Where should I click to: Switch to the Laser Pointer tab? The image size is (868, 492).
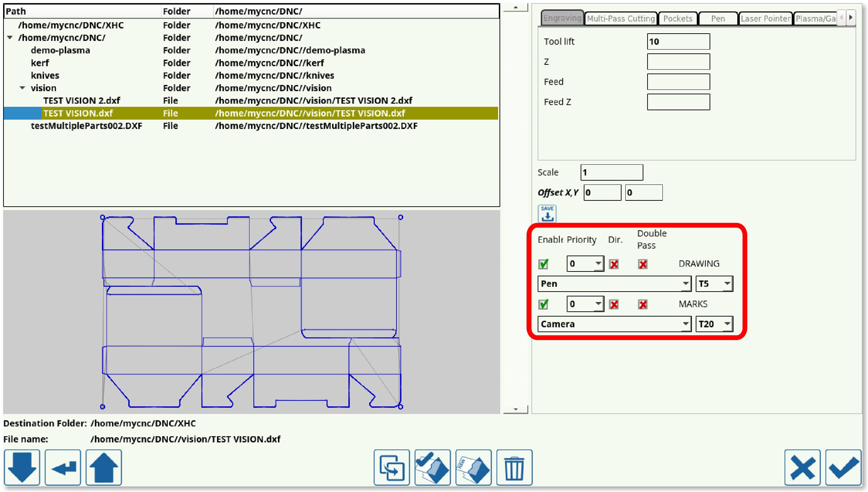click(765, 19)
